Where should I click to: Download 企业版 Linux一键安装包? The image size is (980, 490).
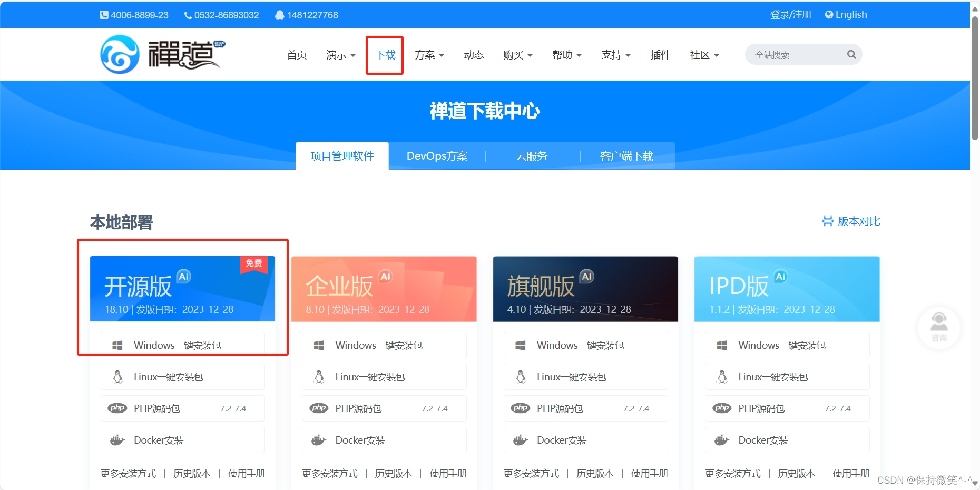[x=384, y=377]
